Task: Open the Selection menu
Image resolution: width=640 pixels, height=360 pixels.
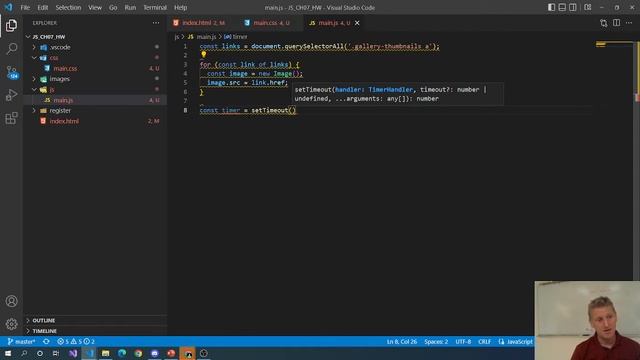Action: pyautogui.click(x=68, y=7)
